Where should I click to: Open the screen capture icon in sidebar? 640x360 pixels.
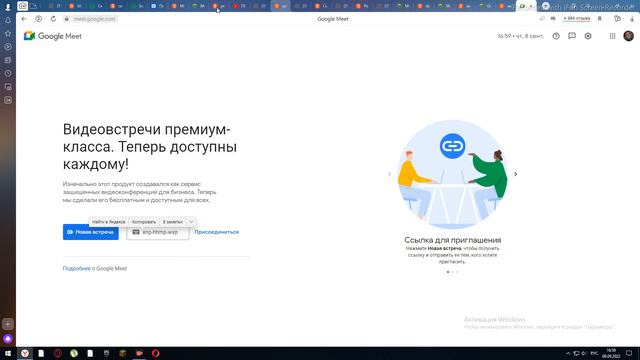[x=8, y=87]
